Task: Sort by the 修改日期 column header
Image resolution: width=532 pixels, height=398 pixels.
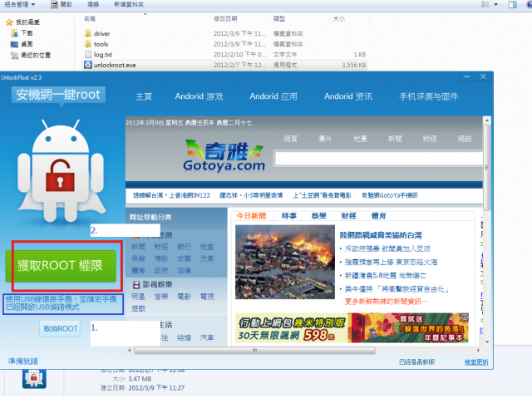Action: tap(225, 19)
